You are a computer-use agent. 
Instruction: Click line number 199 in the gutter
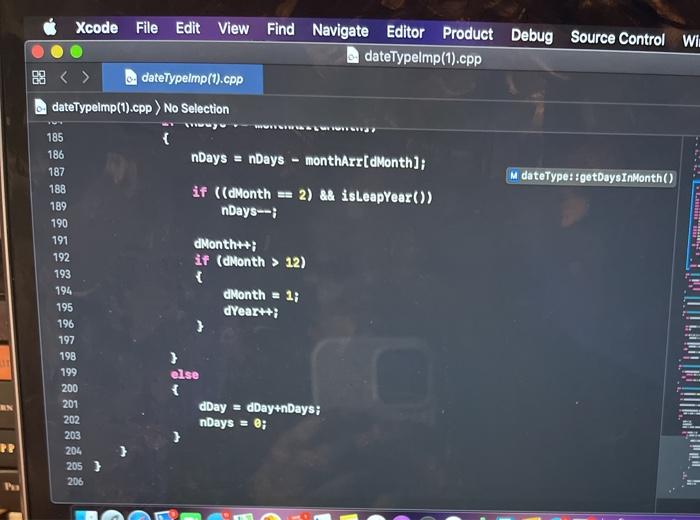coord(69,372)
